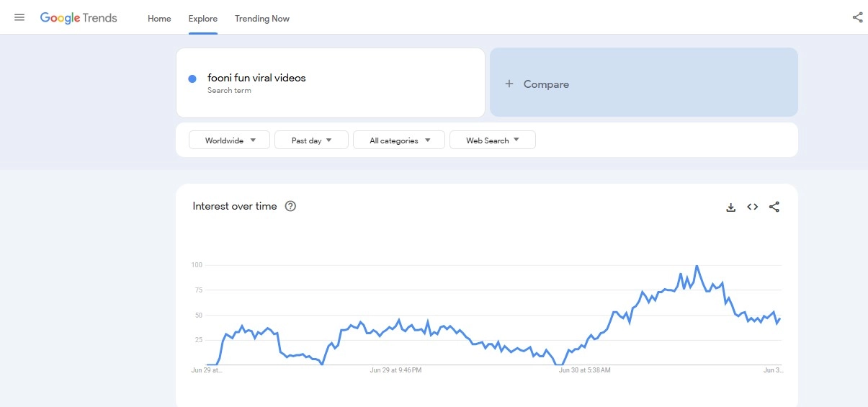This screenshot has height=407, width=868.
Task: Share the Interest over time chart
Action: 774,207
